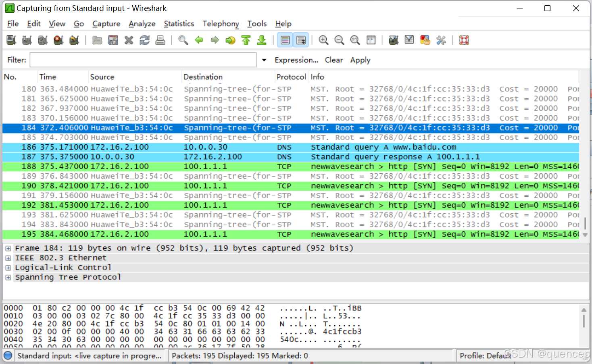The image size is (592, 364).
Task: Click the packet list vertical scrollbar thumb
Action: [x=585, y=224]
